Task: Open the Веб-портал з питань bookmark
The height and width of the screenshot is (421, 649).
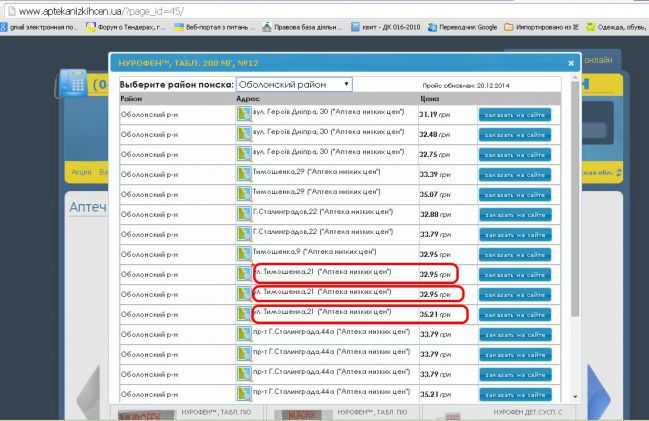Action: 214,27
